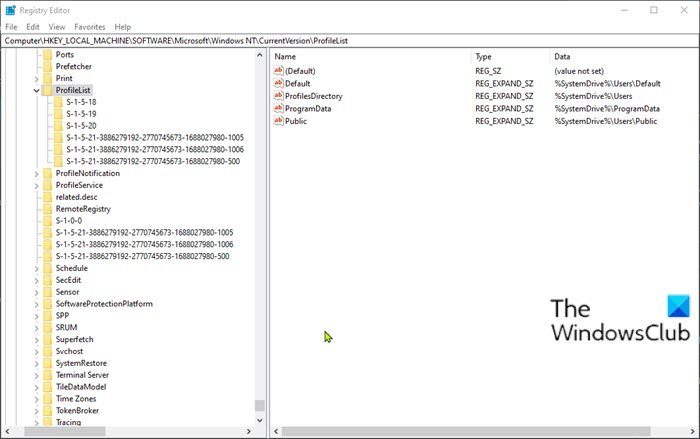Open the File menu

click(x=11, y=27)
